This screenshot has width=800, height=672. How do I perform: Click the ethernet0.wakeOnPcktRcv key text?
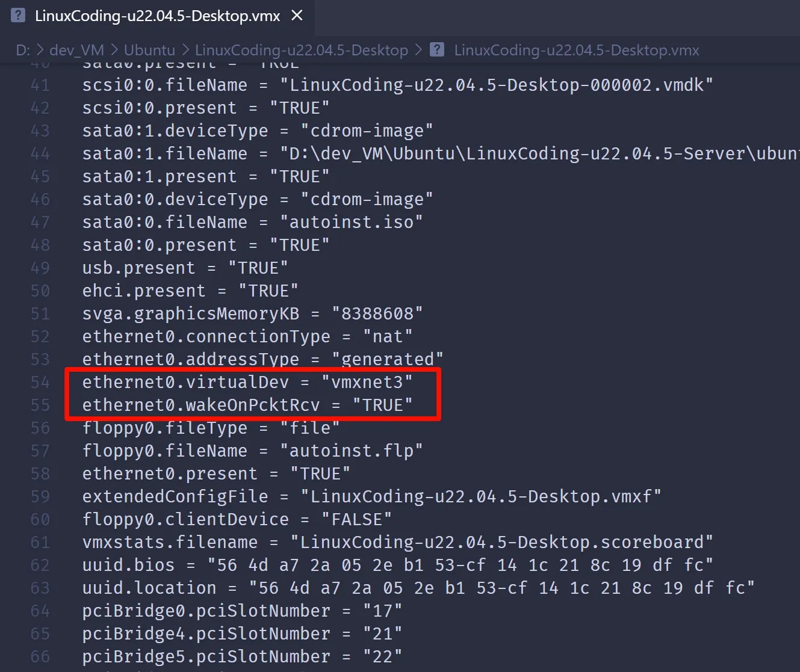coord(201,405)
